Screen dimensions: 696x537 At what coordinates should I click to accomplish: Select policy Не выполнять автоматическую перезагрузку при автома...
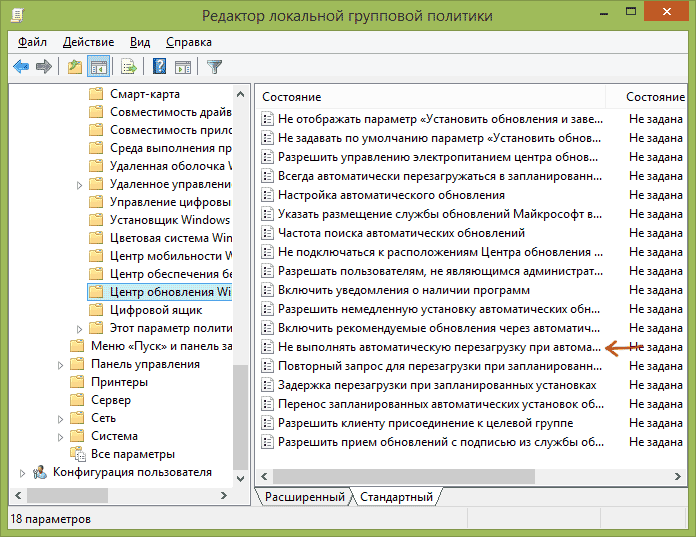pos(439,347)
